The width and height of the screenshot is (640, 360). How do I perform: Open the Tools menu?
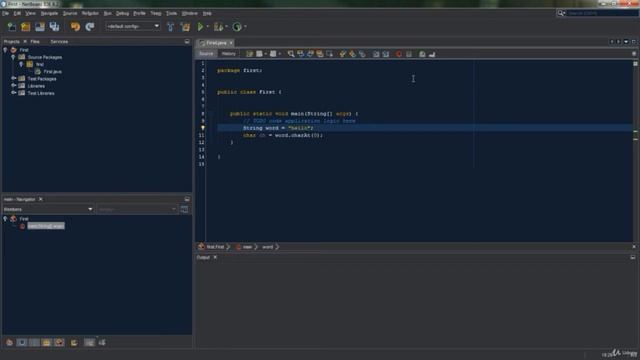tap(171, 13)
